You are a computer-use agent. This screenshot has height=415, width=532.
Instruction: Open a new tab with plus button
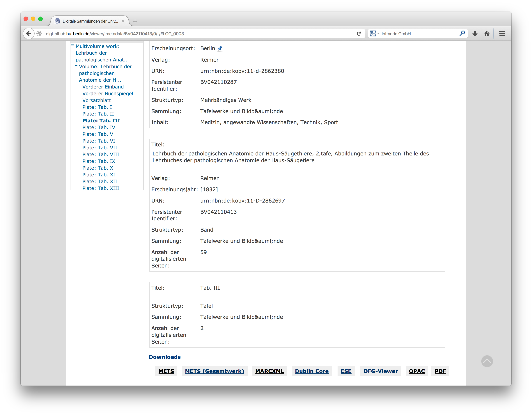pos(135,21)
